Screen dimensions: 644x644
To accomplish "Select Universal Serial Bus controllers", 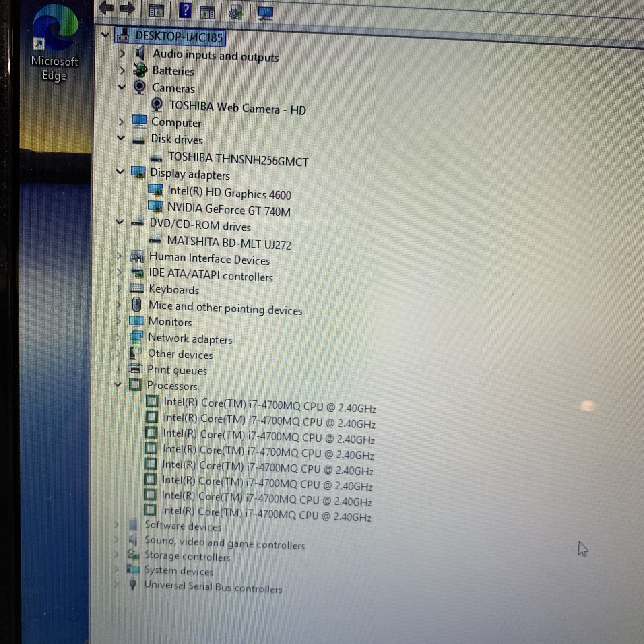I will tap(213, 586).
